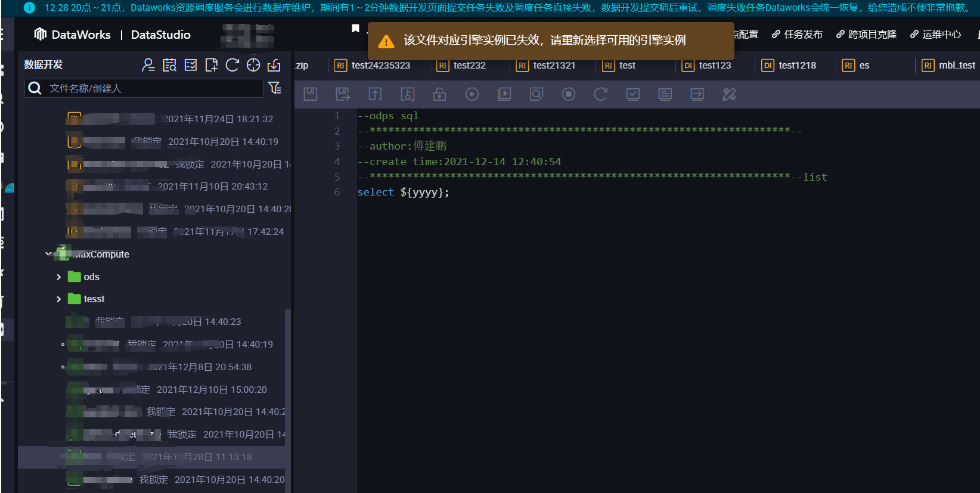Open the code search icon
Viewport: 980px width, 493px height.
pos(169,65)
